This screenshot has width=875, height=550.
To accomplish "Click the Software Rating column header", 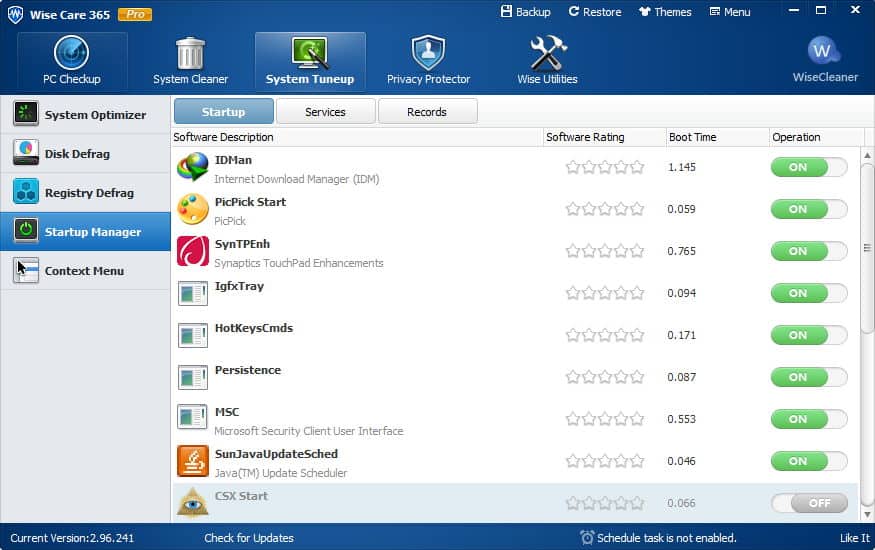I will 605,137.
